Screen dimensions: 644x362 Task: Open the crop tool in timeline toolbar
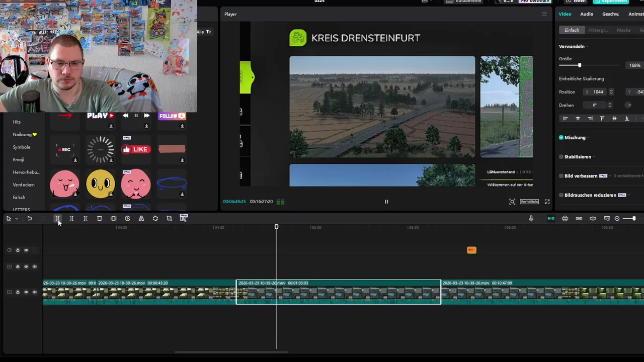click(x=169, y=218)
